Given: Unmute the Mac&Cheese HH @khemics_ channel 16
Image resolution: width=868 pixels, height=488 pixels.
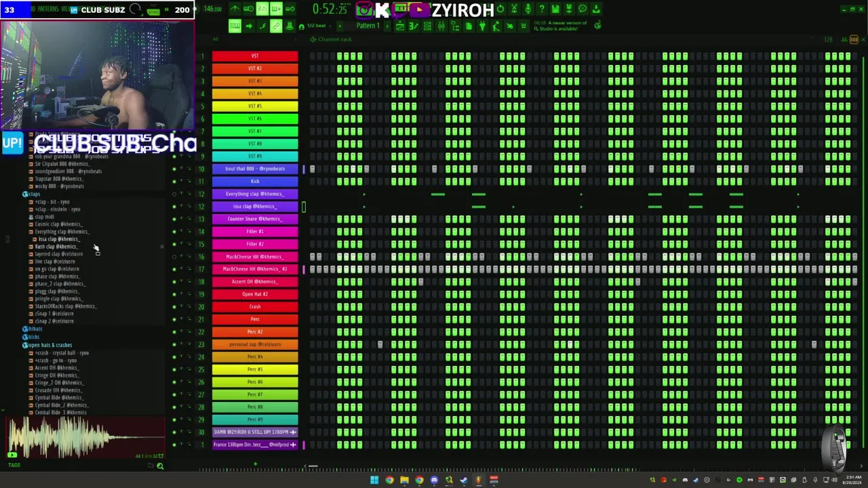Looking at the screenshot, I should (174, 256).
